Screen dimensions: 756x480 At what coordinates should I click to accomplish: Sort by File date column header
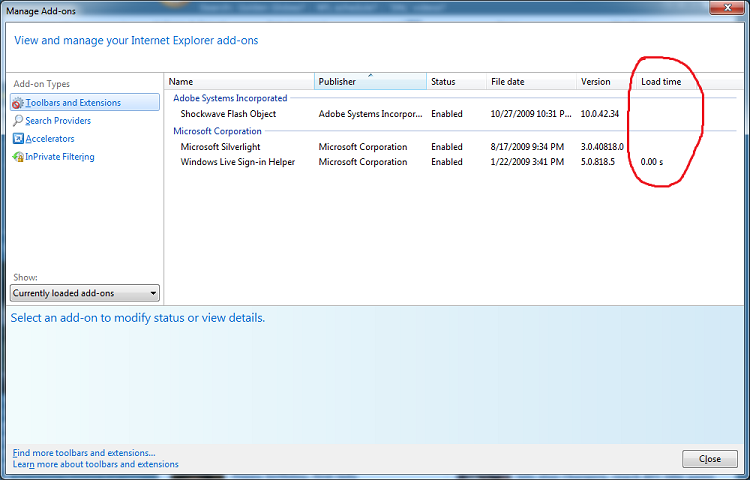[531, 81]
